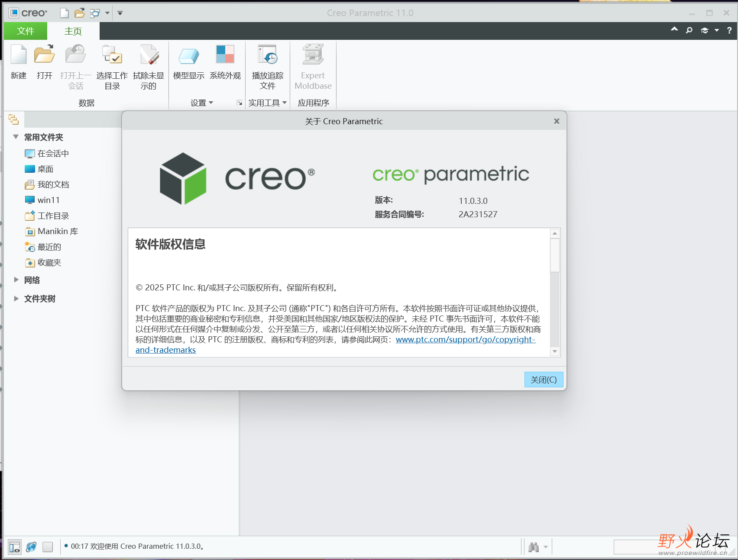The height and width of the screenshot is (560, 738).
Task: Expand the 设置 settings group dropdown
Action: [x=202, y=103]
